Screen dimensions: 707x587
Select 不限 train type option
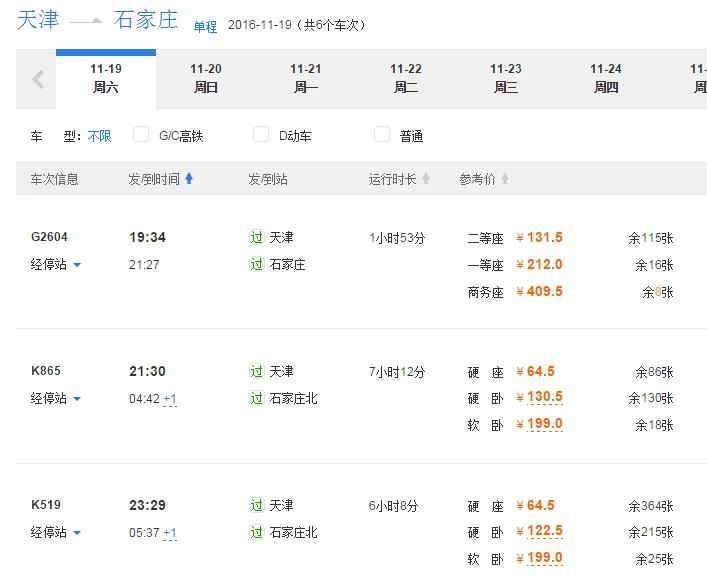tap(99, 136)
